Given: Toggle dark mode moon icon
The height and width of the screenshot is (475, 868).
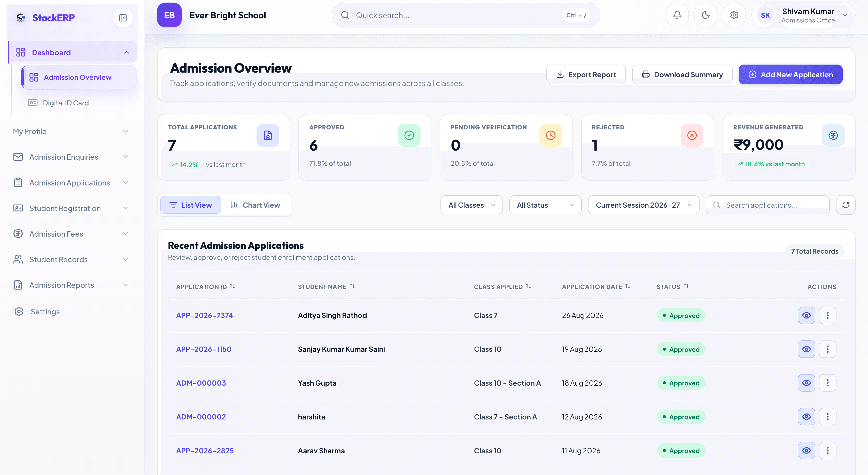Looking at the screenshot, I should pos(705,15).
